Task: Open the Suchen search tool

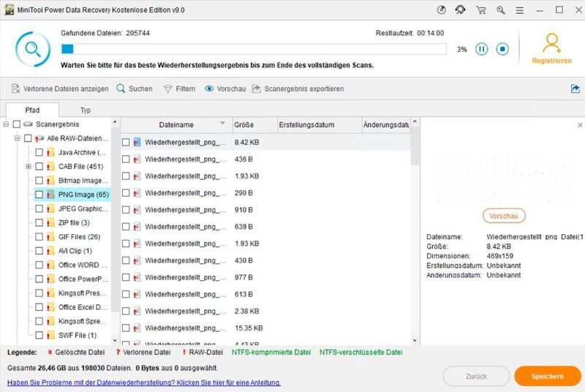Action: [x=135, y=88]
